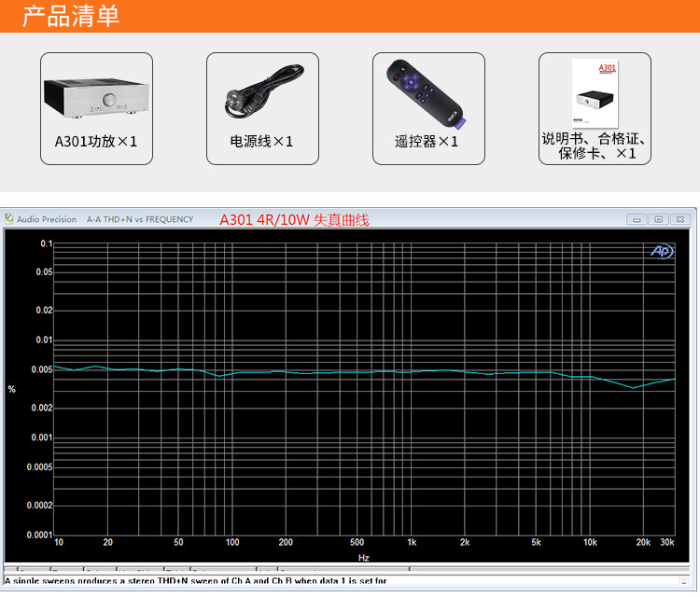
Task: Click the red 'A301 4R/10W 失真曲线' title
Action: 295,220
